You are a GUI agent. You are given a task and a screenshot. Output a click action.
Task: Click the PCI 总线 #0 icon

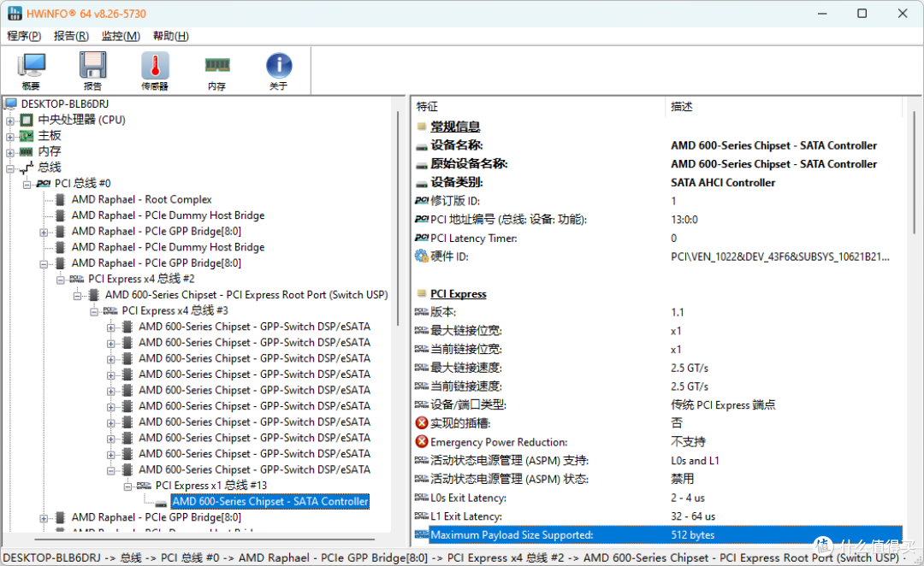point(43,183)
